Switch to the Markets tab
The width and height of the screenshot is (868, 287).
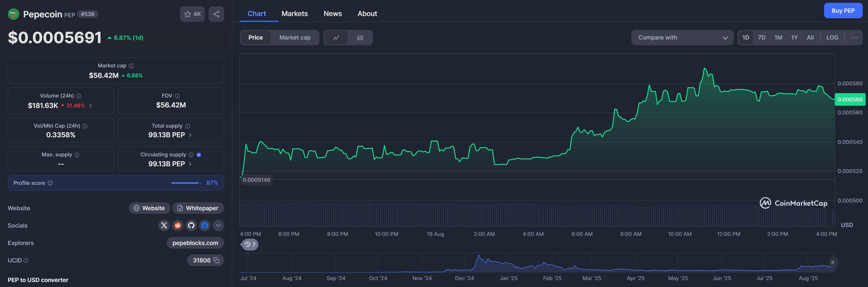295,14
